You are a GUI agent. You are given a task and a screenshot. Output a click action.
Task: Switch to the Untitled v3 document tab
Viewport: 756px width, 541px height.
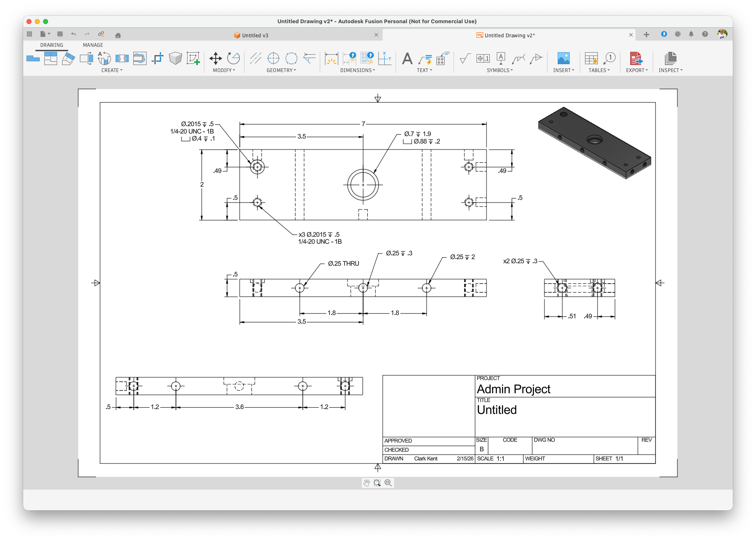[255, 35]
